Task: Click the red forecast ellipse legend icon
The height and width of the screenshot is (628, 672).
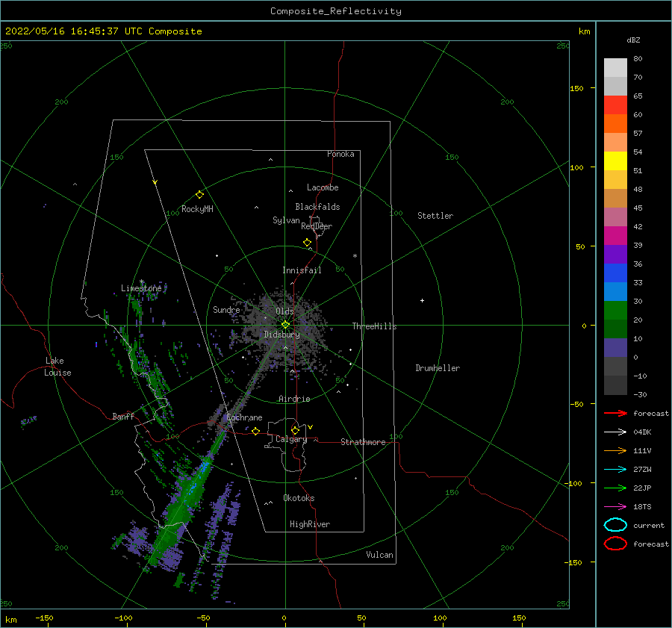Action: 615,544
